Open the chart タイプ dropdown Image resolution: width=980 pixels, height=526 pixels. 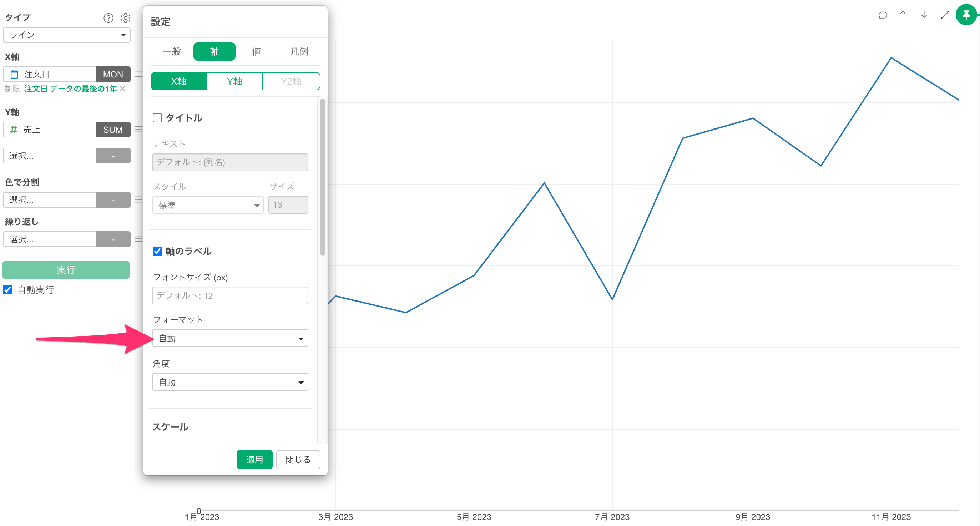tap(67, 35)
